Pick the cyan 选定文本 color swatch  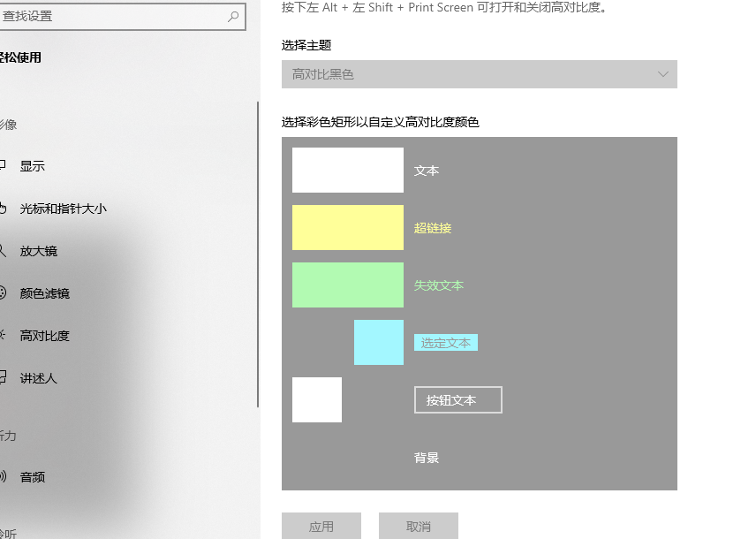379,343
